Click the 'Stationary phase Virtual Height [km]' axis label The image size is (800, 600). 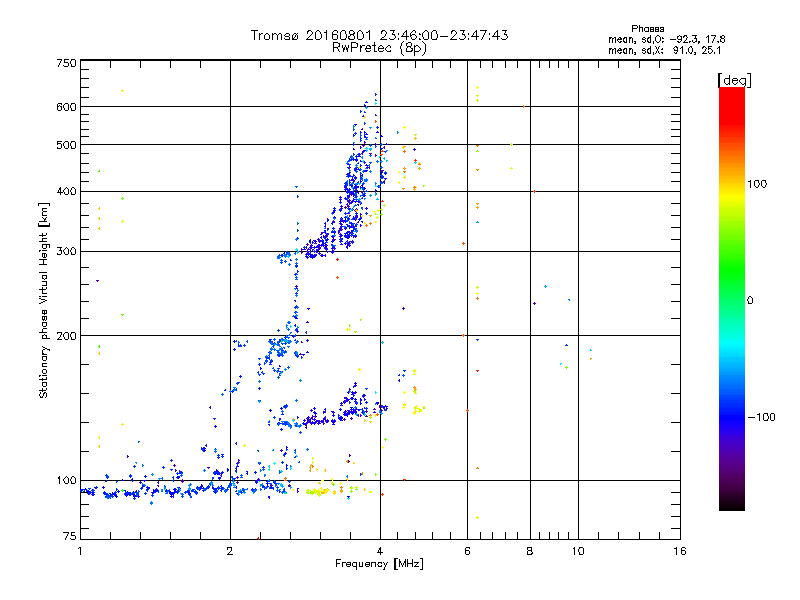pos(44,301)
